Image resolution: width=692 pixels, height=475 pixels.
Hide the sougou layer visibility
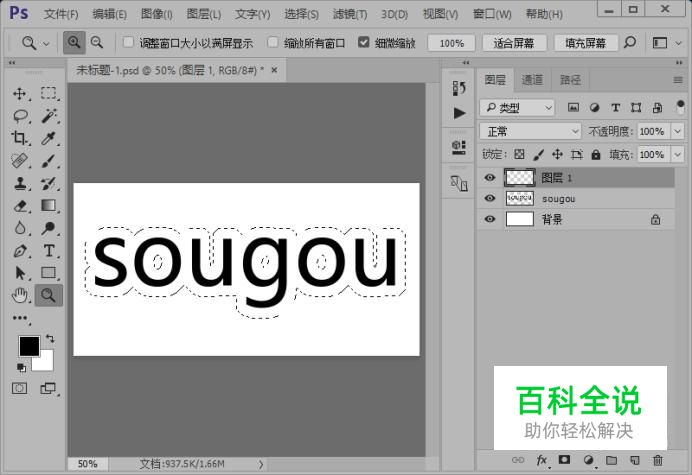(x=489, y=198)
